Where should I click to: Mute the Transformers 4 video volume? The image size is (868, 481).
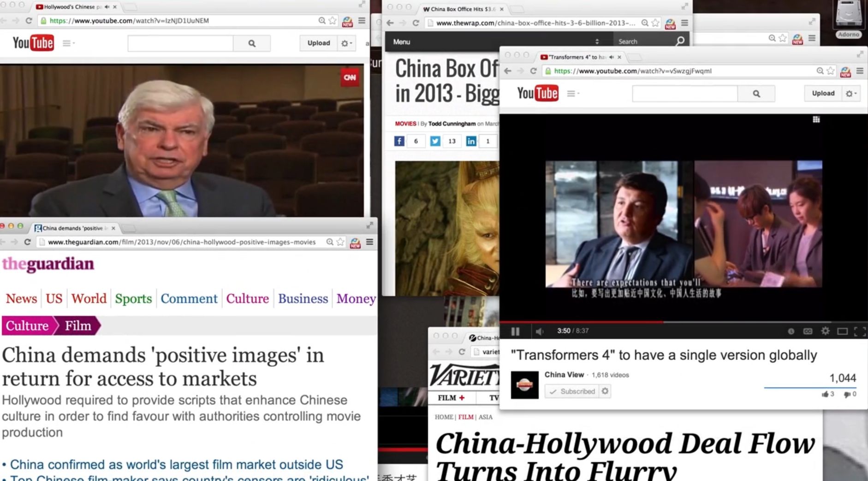540,331
